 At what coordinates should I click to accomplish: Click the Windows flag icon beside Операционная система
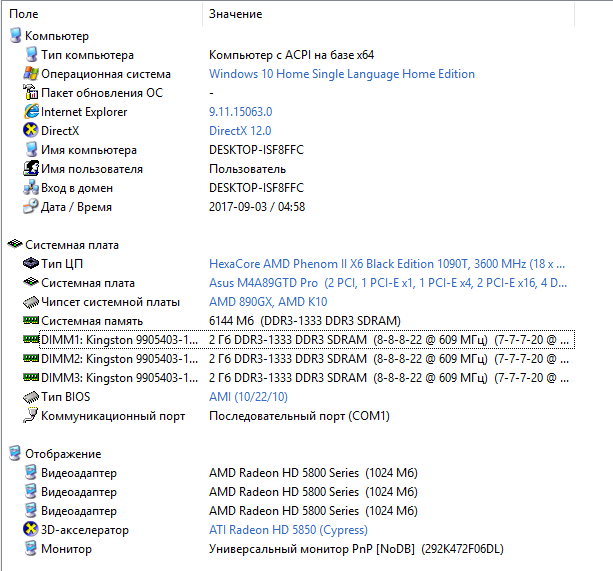[x=31, y=73]
